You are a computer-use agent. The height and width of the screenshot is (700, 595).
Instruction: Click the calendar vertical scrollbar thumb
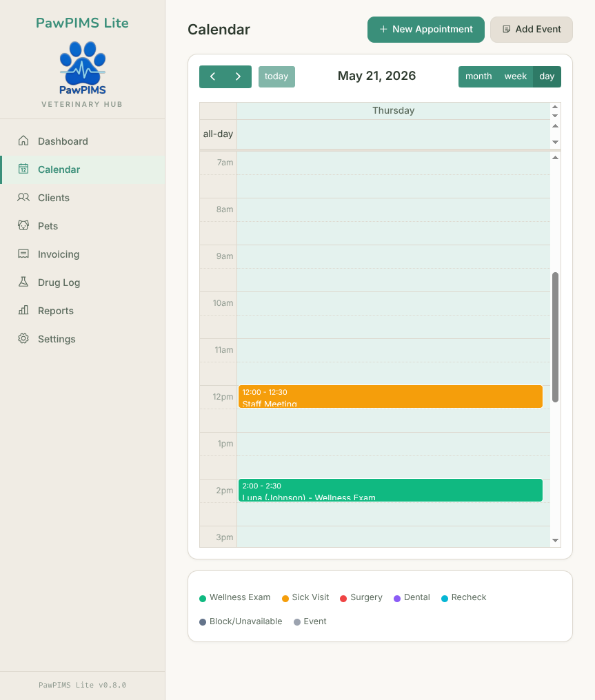(555, 337)
